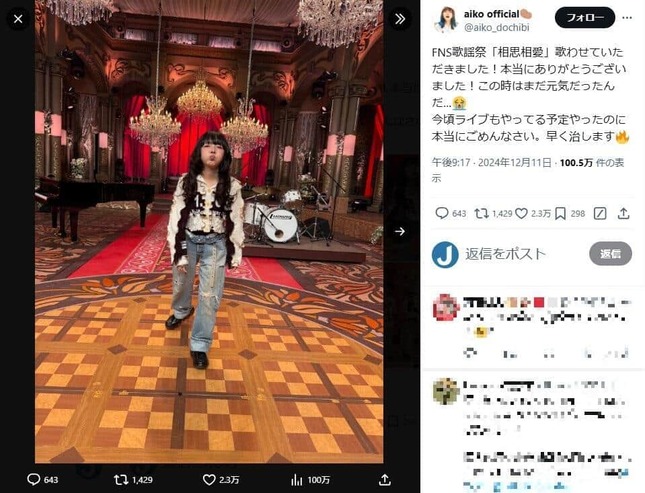The image size is (645, 493).
Task: Collapse the sidebar with double chevron icon
Action: [400, 19]
